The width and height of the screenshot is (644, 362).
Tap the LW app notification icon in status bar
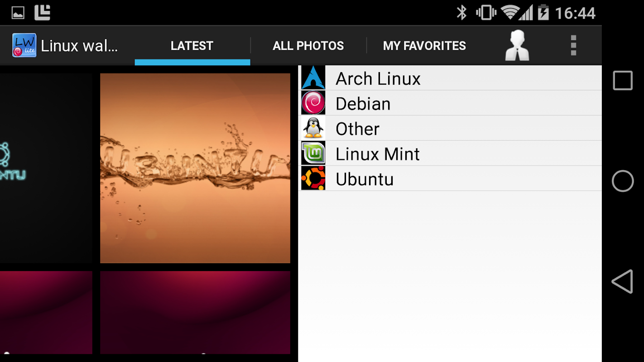pyautogui.click(x=42, y=13)
